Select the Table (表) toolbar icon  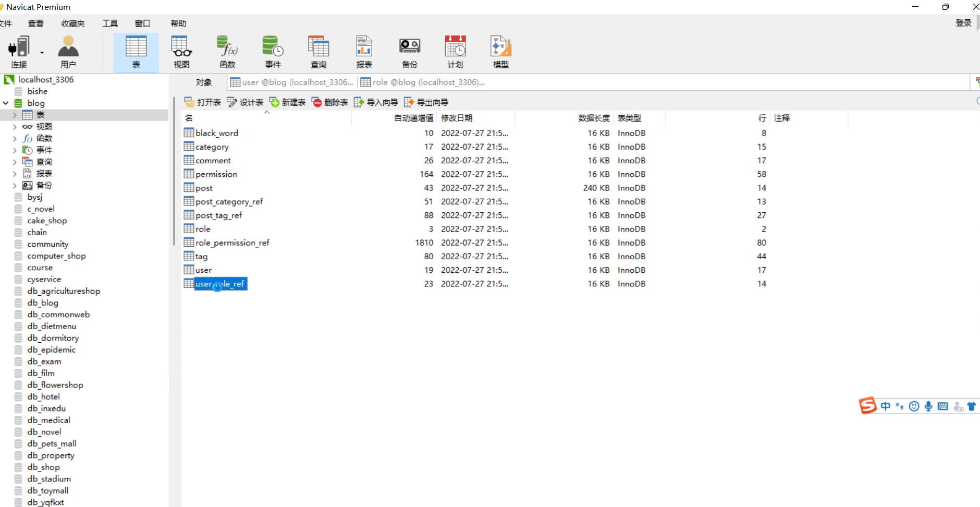(136, 52)
